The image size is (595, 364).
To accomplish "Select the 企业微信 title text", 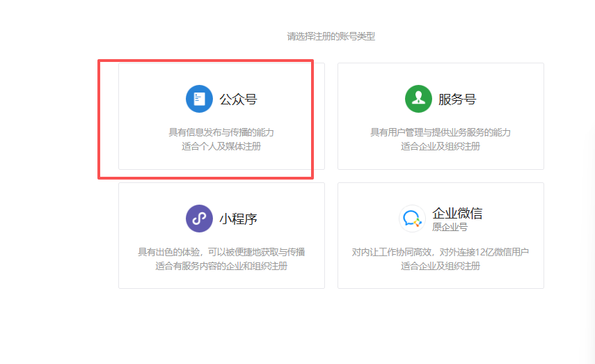I will pos(457,213).
